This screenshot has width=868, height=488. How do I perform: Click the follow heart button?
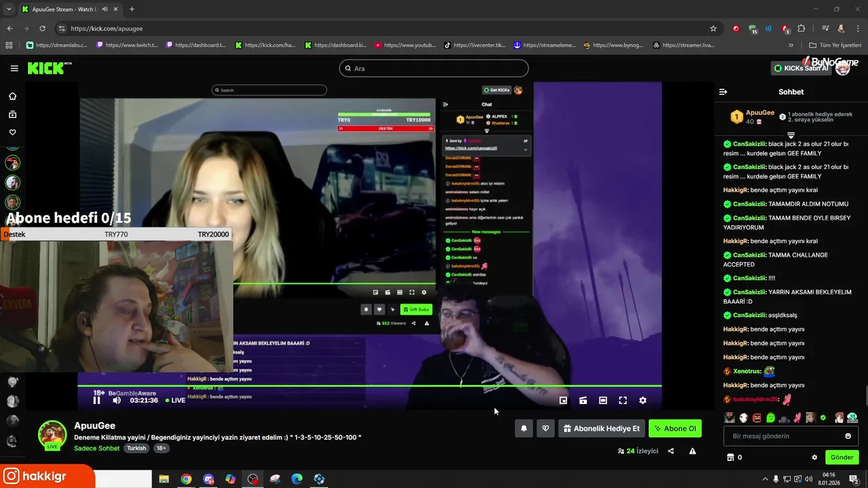pyautogui.click(x=545, y=428)
